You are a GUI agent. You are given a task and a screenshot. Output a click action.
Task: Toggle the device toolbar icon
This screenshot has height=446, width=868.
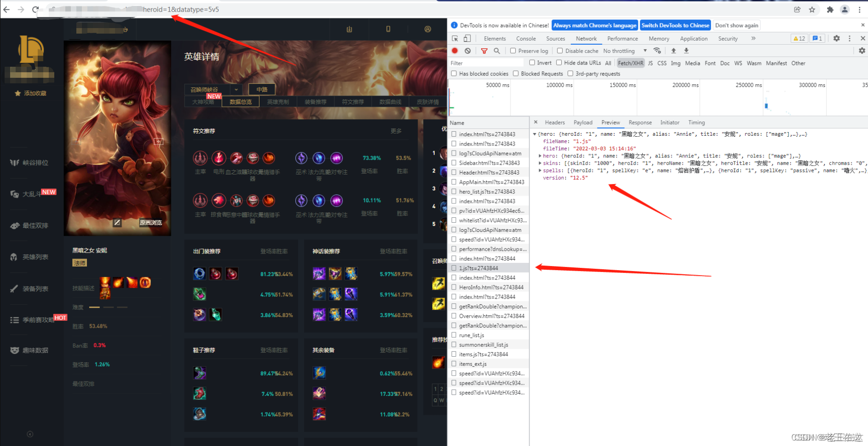tap(467, 39)
